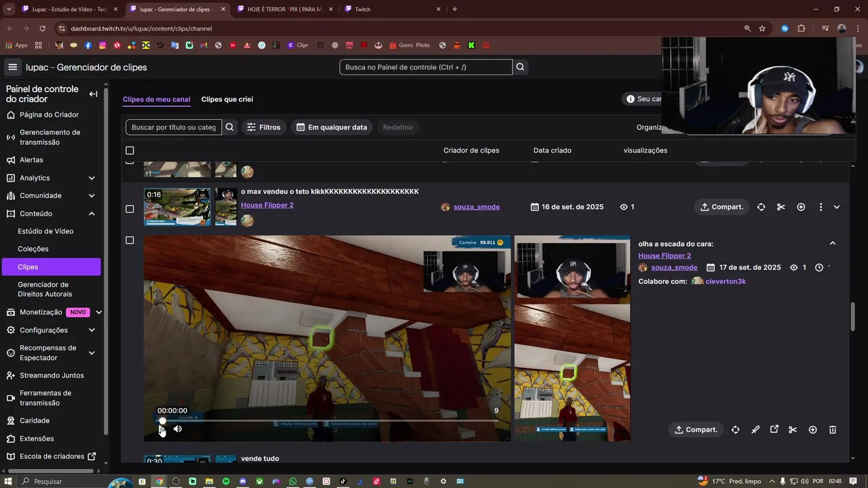Open souza_smode link in max vendeu row

(476, 207)
